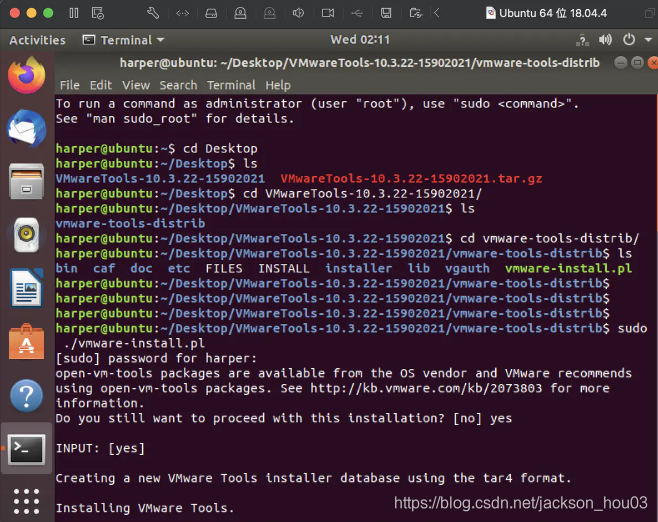Open virtual machine settings wrench icon
Viewport: 658px width, 522px height.
click(x=153, y=13)
